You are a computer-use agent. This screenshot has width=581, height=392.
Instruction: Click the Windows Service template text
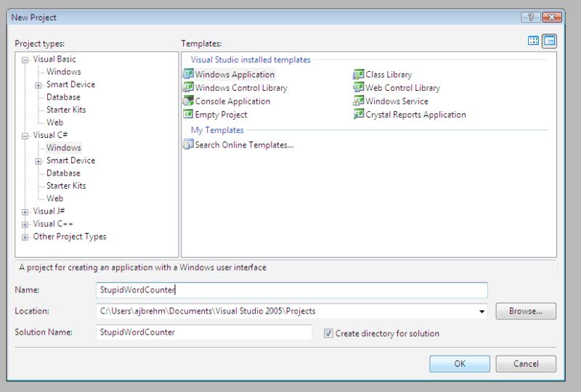pos(397,101)
